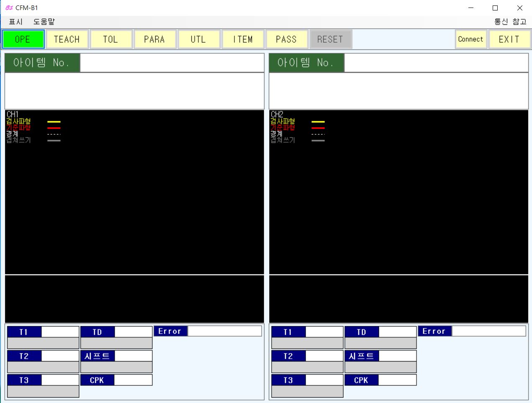Click the Connect button
This screenshot has height=403, width=532.
click(x=470, y=39)
